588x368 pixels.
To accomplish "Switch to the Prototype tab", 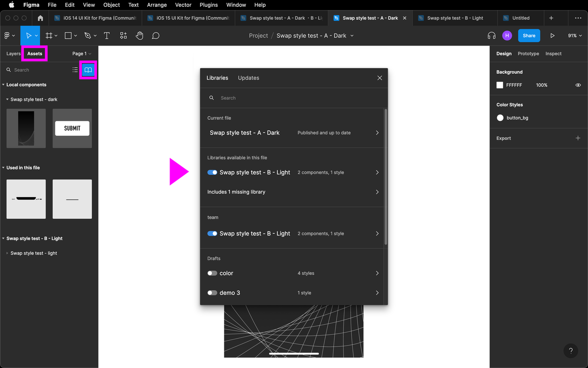I will [x=528, y=54].
